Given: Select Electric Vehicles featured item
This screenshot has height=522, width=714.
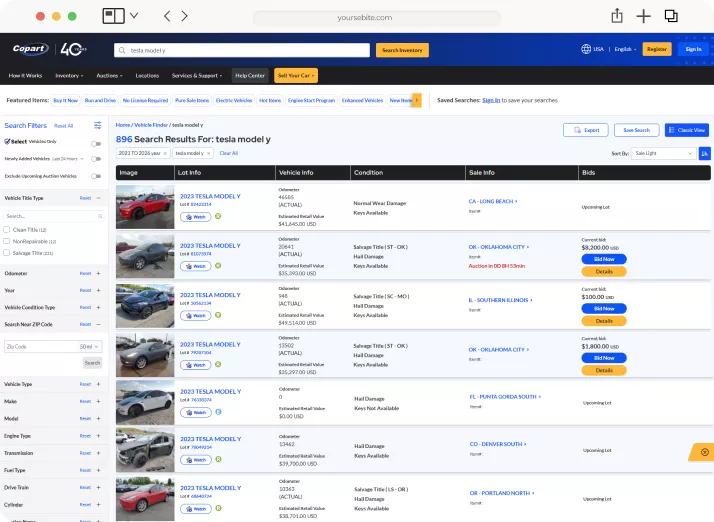Looking at the screenshot, I should 234,100.
